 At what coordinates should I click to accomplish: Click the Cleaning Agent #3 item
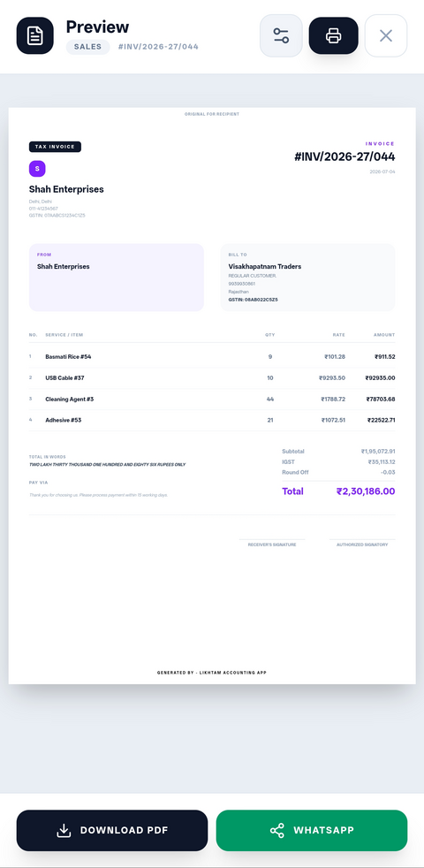pyautogui.click(x=70, y=399)
